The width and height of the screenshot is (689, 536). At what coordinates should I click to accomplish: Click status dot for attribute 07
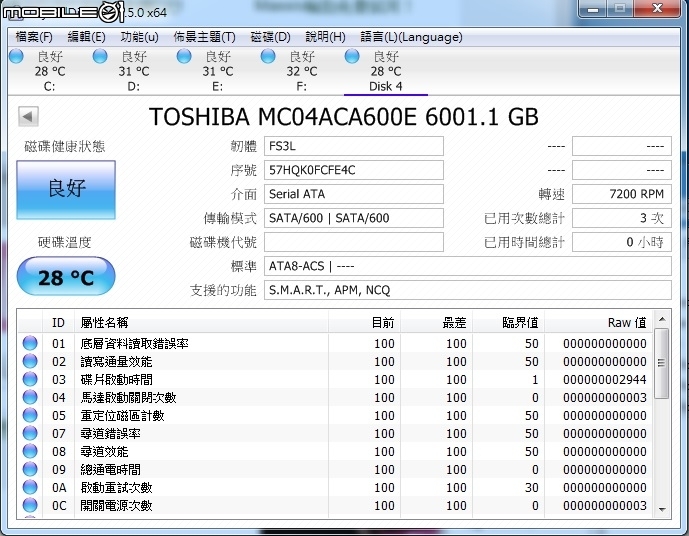click(30, 433)
